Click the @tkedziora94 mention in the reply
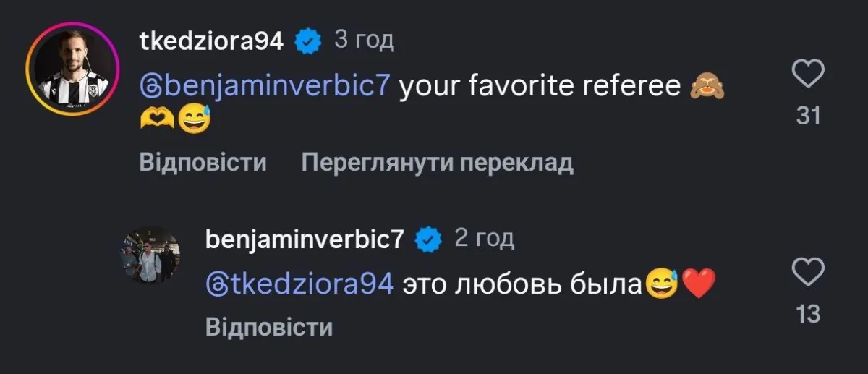Screen dimensions: 868x374 pyautogui.click(x=300, y=284)
